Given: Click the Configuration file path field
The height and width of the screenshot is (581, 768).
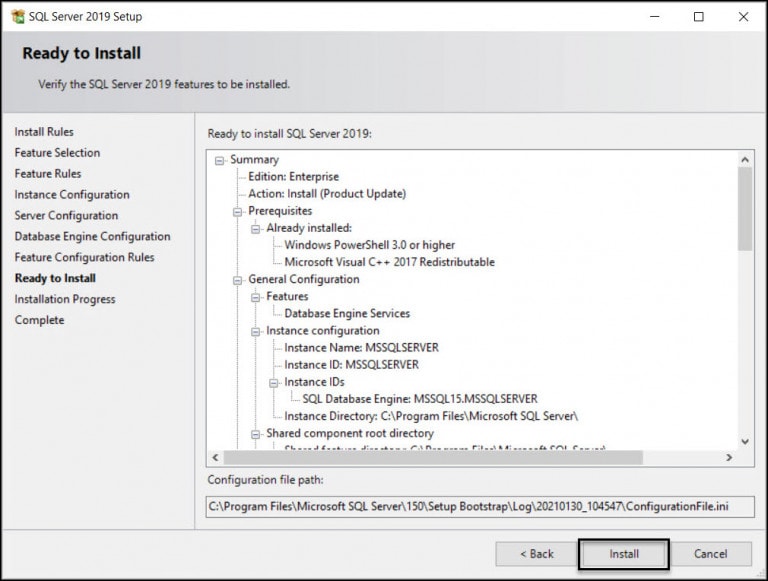Looking at the screenshot, I should click(x=480, y=507).
